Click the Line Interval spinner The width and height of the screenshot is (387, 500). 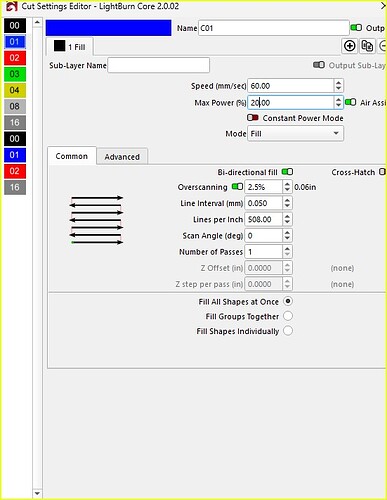[x=287, y=203]
